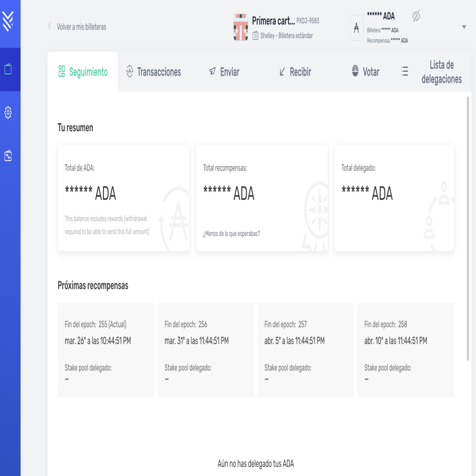Click Próximas recompensas heading
Screen dimensions: 476x476
93,286
